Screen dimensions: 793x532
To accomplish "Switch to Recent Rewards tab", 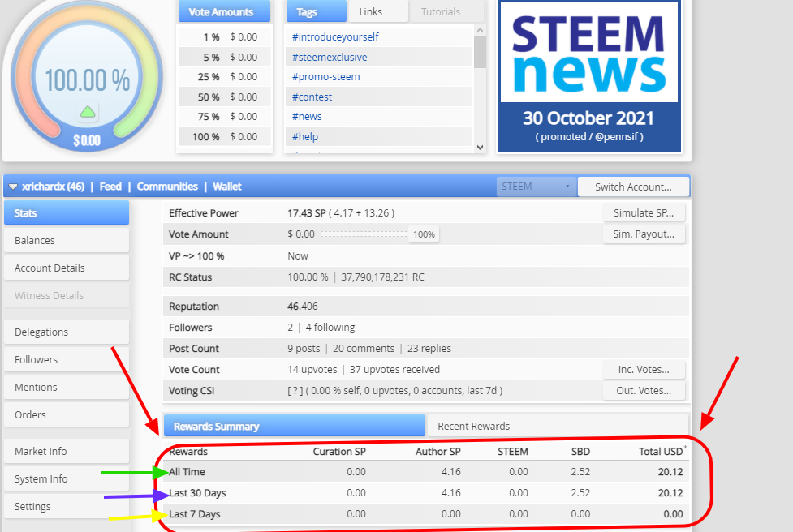I will 558,426.
